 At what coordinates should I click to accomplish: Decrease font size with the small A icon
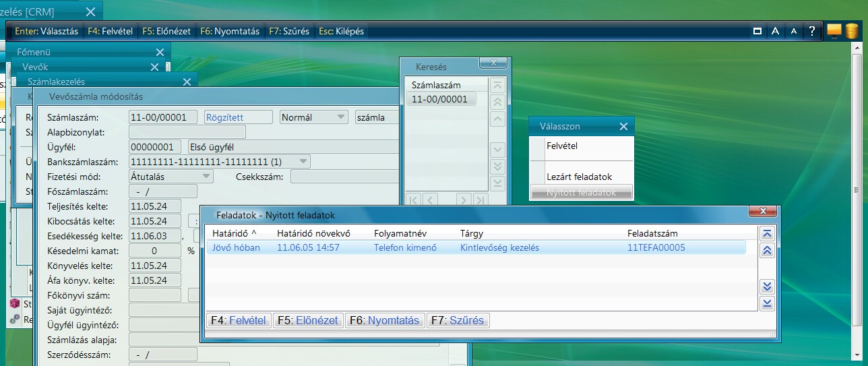click(794, 31)
